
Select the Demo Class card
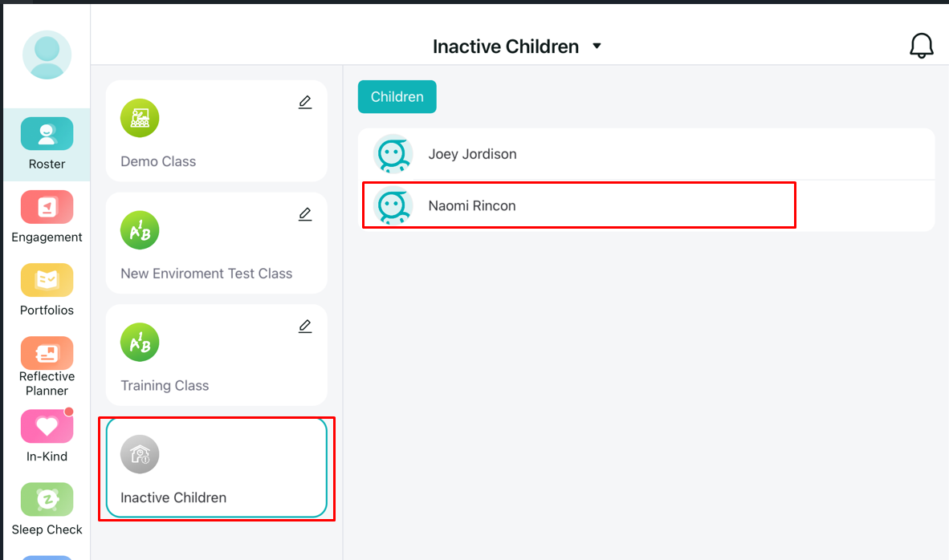point(216,131)
